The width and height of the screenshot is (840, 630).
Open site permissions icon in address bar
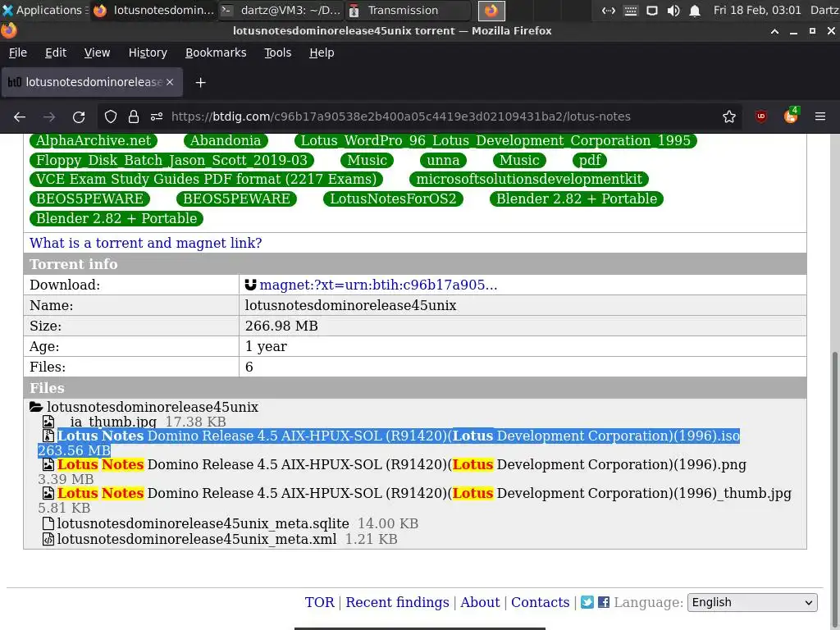point(157,116)
